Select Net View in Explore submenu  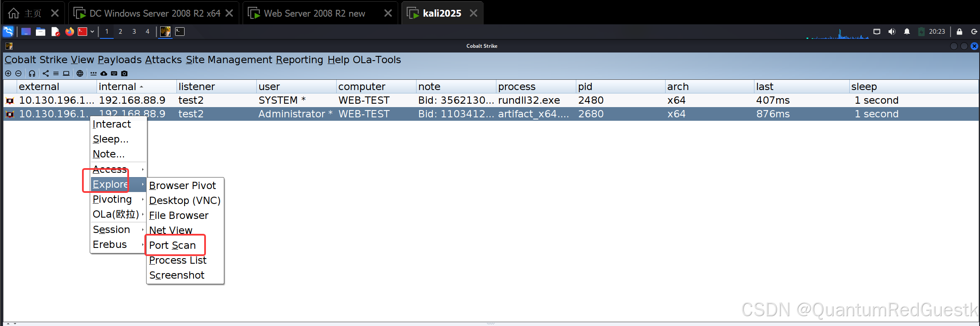point(185,230)
